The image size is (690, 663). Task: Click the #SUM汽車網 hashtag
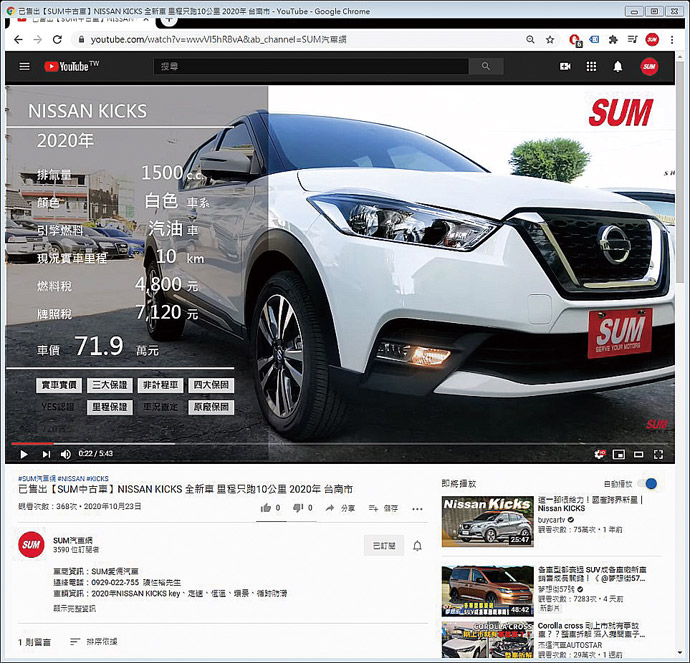coord(37,478)
